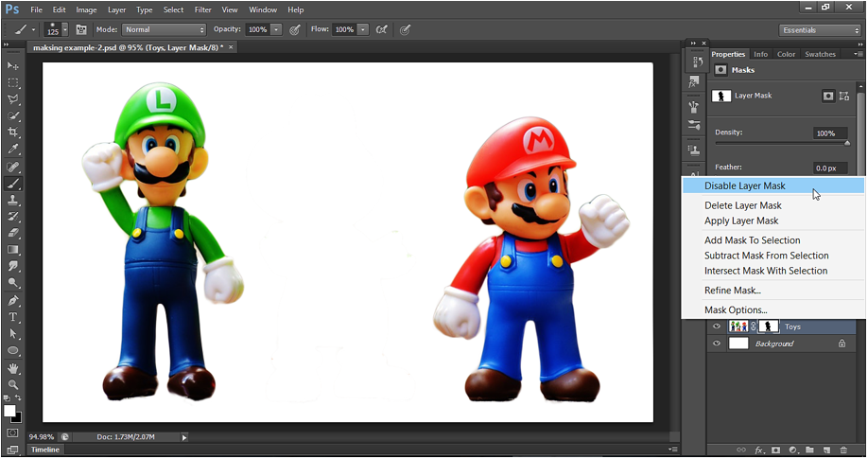
Task: Select the Eyedropper tool
Action: pos(12,149)
